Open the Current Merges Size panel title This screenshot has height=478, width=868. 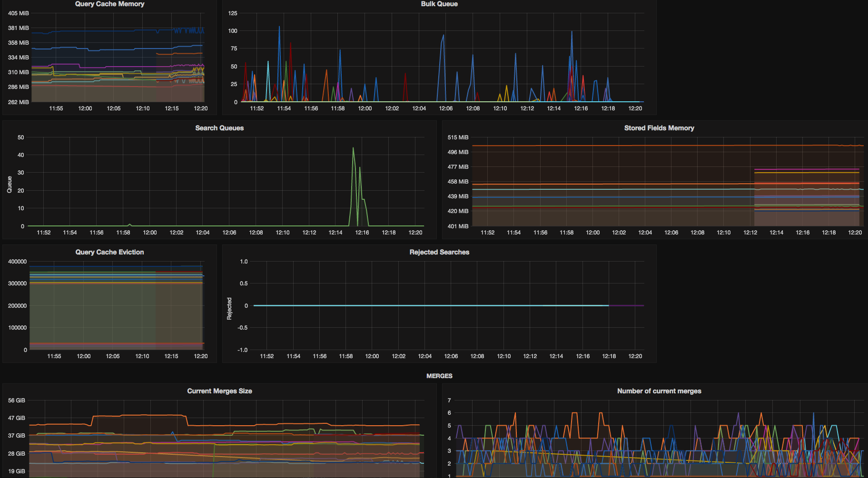tap(219, 391)
